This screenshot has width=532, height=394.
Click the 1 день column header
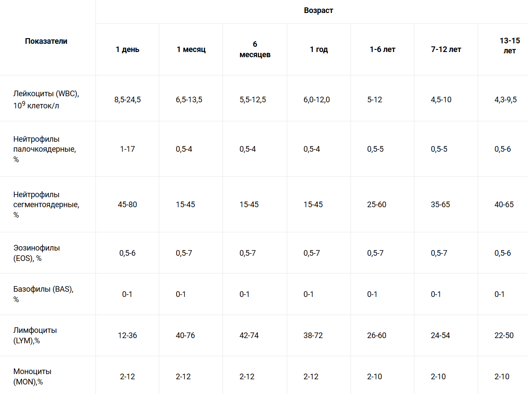(128, 49)
